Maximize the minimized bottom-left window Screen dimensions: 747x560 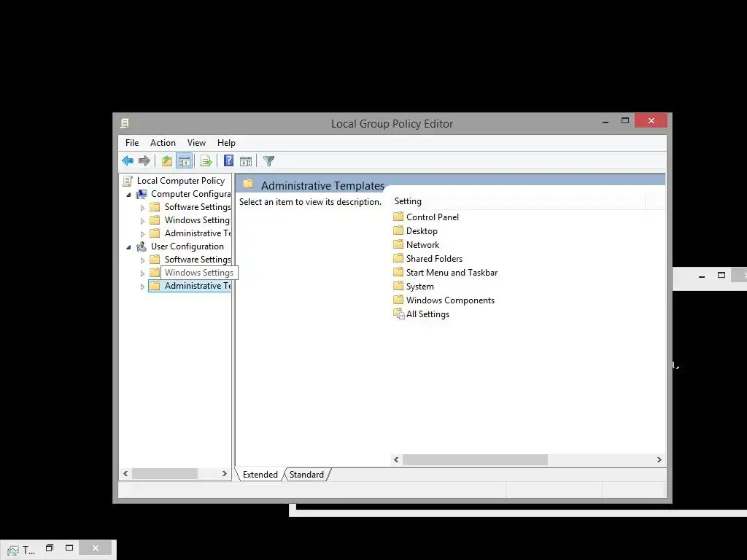pyautogui.click(x=69, y=548)
